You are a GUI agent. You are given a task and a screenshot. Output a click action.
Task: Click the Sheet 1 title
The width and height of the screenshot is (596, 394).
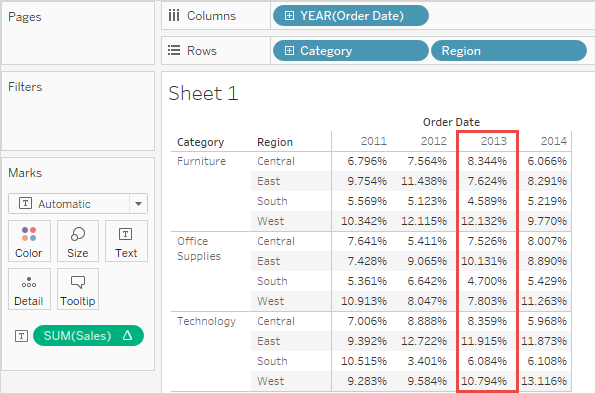coord(203,93)
